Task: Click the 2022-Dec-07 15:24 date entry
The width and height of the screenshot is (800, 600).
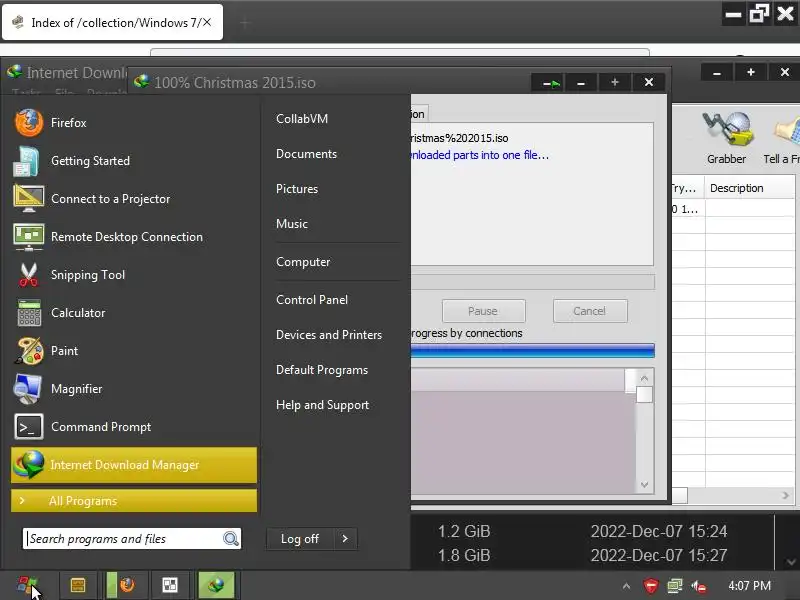Action: (659, 532)
